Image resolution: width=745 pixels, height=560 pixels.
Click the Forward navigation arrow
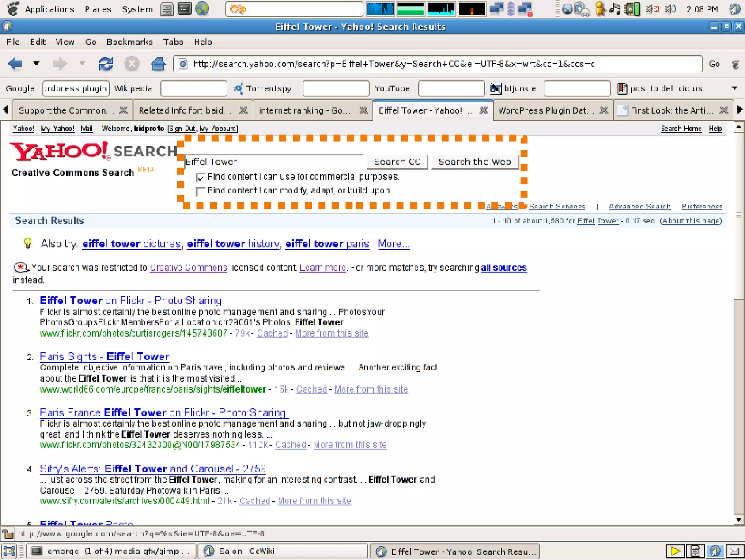pos(59,64)
